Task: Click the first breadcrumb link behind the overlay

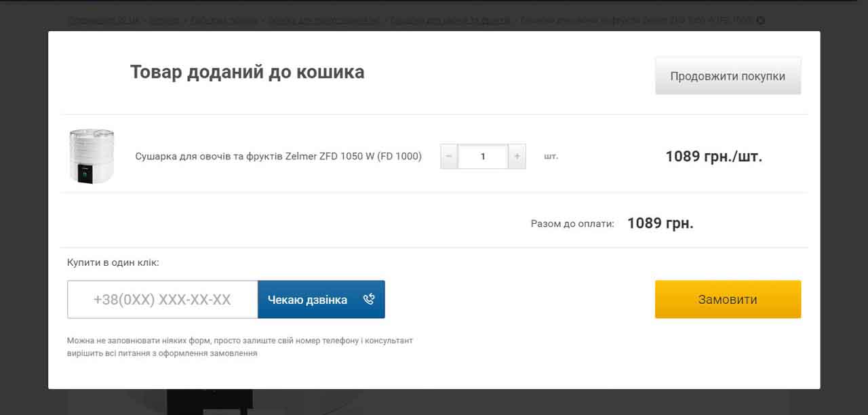Action: pos(103,20)
